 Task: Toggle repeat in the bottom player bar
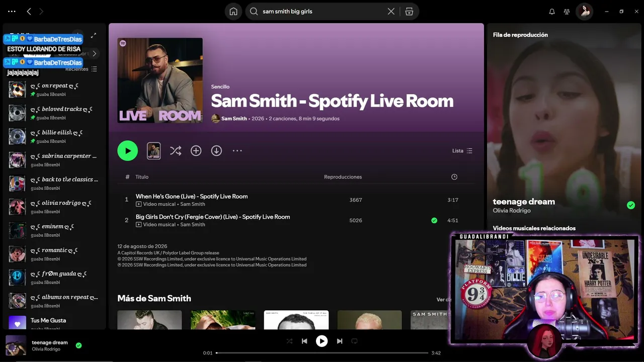coord(354,341)
